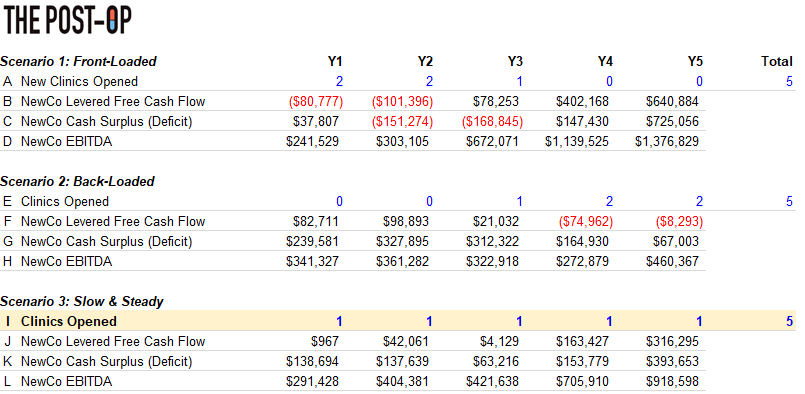
Task: Click the ($101,396) cell
Action: click(402, 102)
